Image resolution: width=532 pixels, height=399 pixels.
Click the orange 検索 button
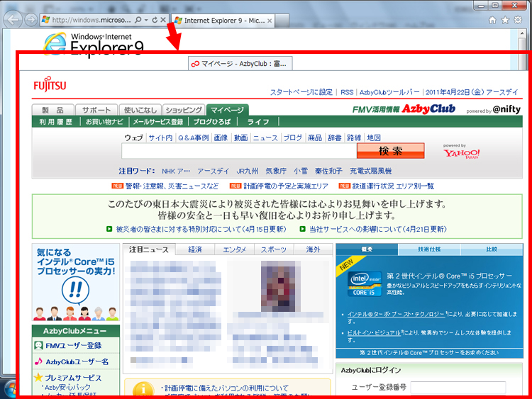point(391,151)
